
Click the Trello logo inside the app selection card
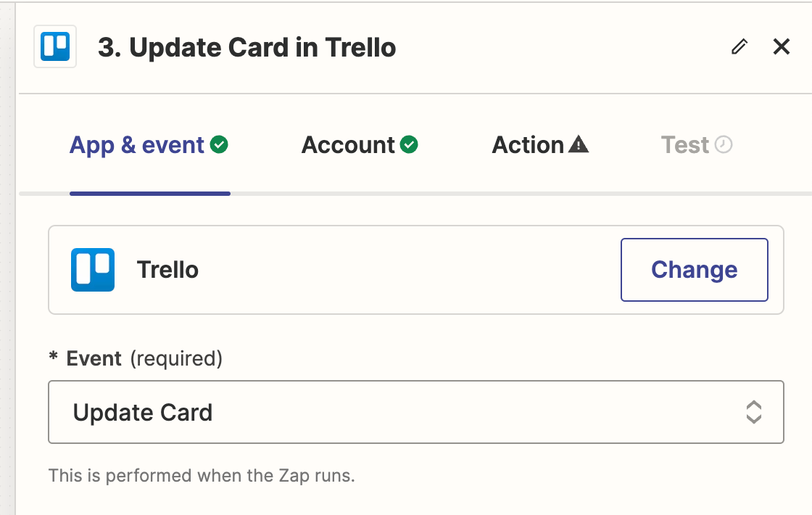[x=94, y=269]
